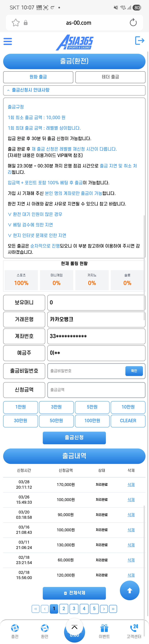Image resolution: width=149 pixels, height=644 pixels.
Task: Open the hamburger navigation menu
Action: tap(7, 41)
